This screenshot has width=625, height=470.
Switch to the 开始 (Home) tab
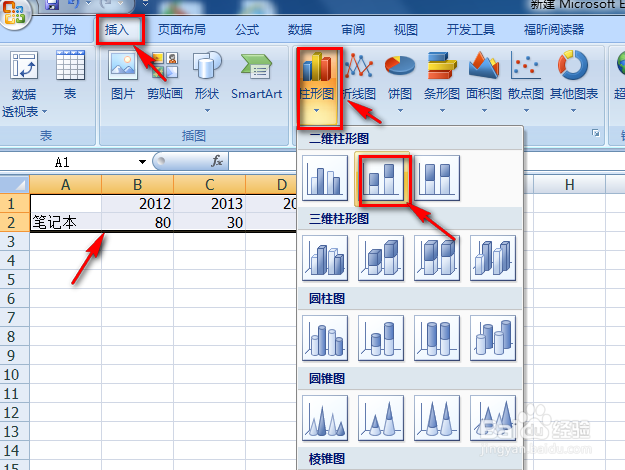pos(64,29)
